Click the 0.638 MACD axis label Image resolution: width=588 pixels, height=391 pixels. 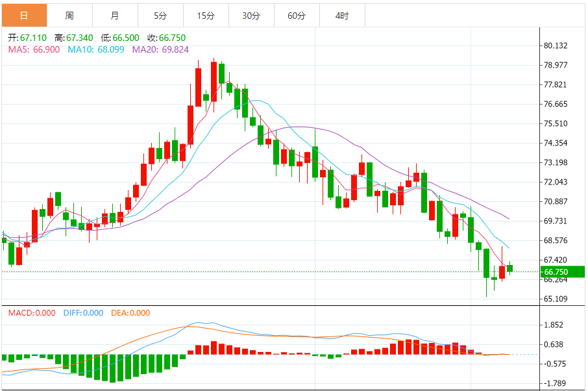coord(554,344)
